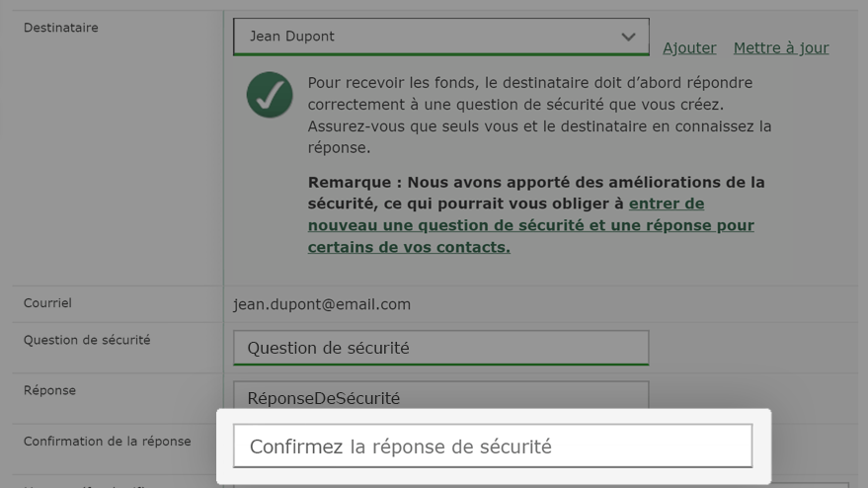Viewport: 868px width, 488px height.
Task: Click the Ajouter link
Action: [689, 48]
